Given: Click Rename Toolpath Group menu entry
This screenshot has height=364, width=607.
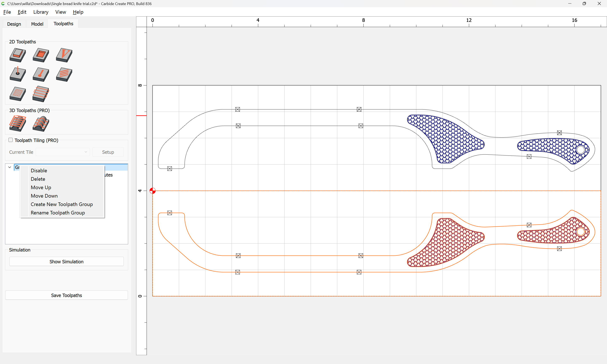Looking at the screenshot, I should click(x=58, y=213).
